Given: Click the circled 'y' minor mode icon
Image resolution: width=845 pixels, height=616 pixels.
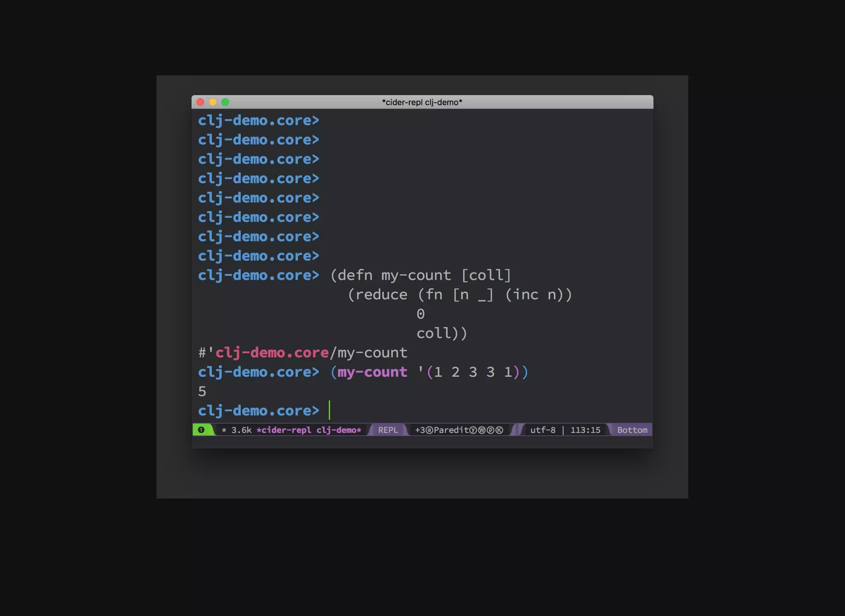Looking at the screenshot, I should click(x=473, y=430).
